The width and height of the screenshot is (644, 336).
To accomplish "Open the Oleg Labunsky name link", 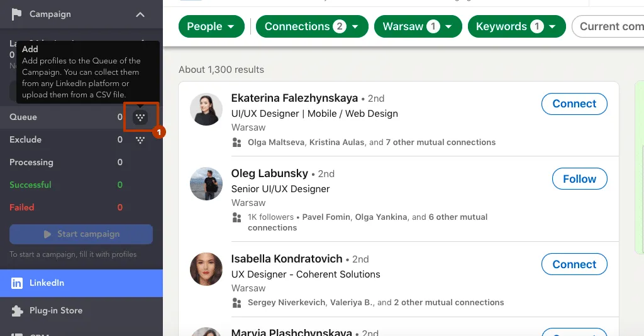I will 269,173.
